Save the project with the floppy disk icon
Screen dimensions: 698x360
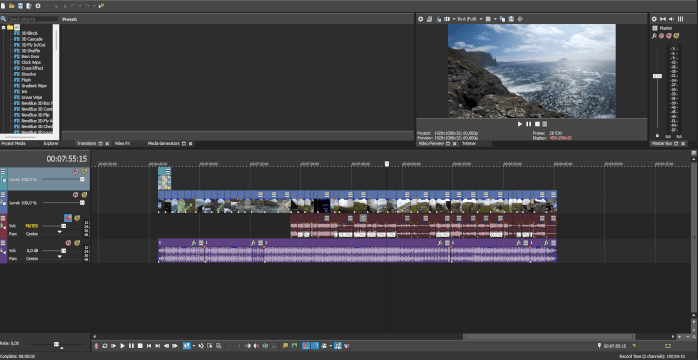point(20,6)
